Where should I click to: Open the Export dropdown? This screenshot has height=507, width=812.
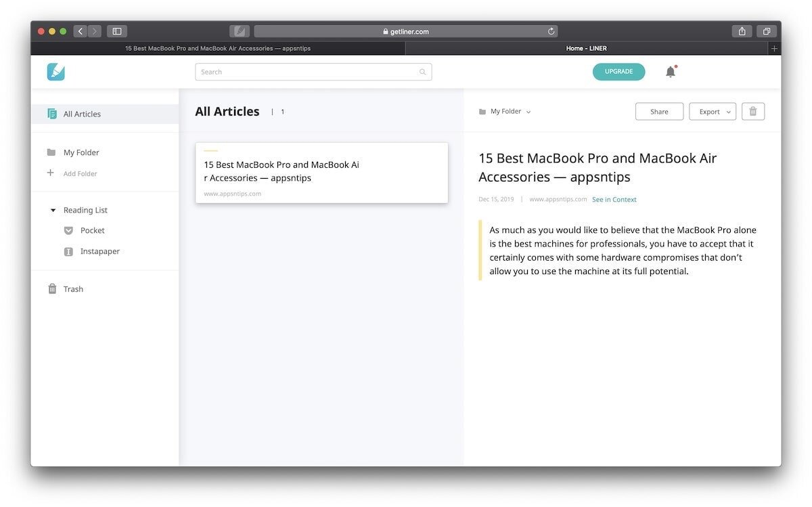pyautogui.click(x=712, y=111)
